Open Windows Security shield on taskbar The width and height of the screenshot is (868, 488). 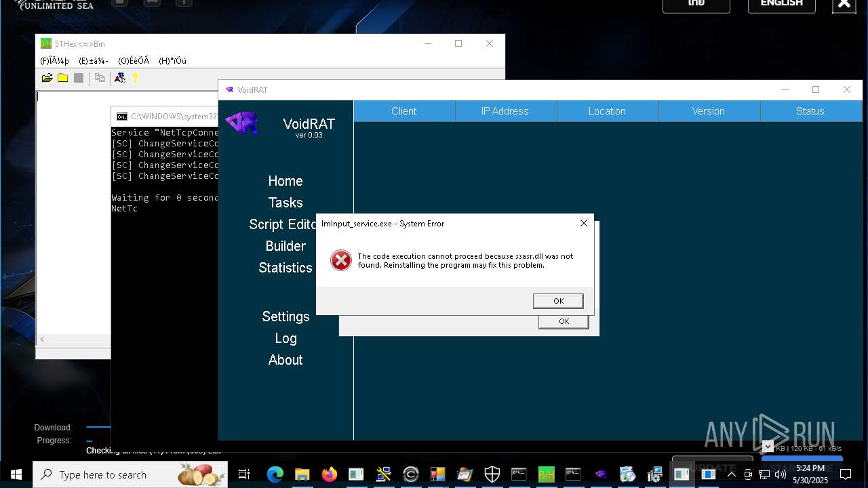pyautogui.click(x=492, y=474)
